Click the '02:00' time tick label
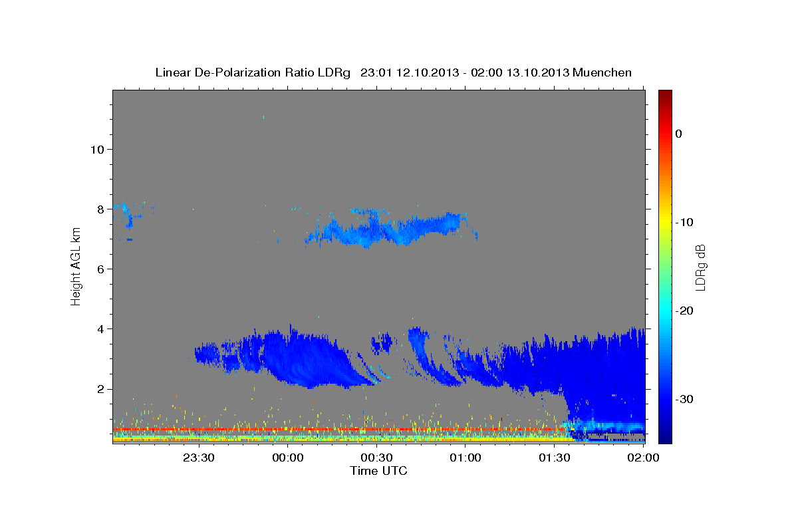The height and width of the screenshot is (532, 798). [643, 458]
